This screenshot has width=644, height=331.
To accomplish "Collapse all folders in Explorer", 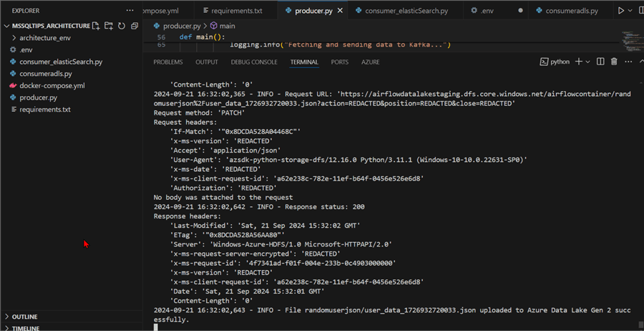I will (x=135, y=26).
